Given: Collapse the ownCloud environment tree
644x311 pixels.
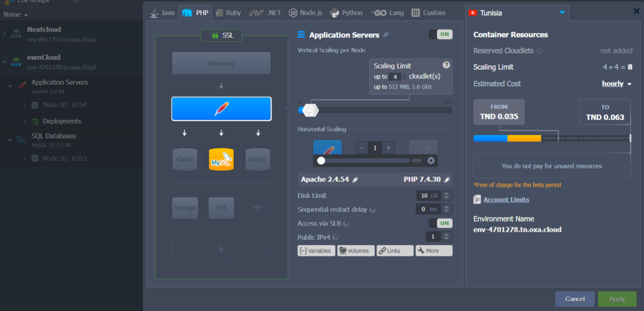Looking at the screenshot, I should click(x=5, y=62).
